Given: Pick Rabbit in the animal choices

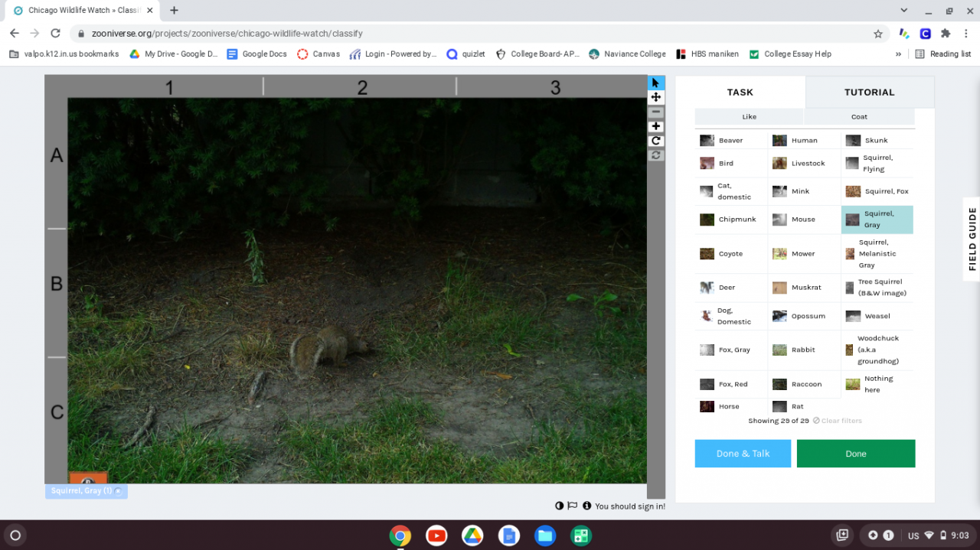Looking at the screenshot, I should point(804,350).
